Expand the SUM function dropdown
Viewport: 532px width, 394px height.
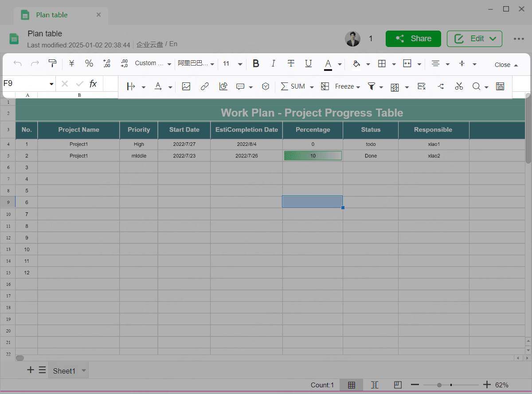[312, 87]
